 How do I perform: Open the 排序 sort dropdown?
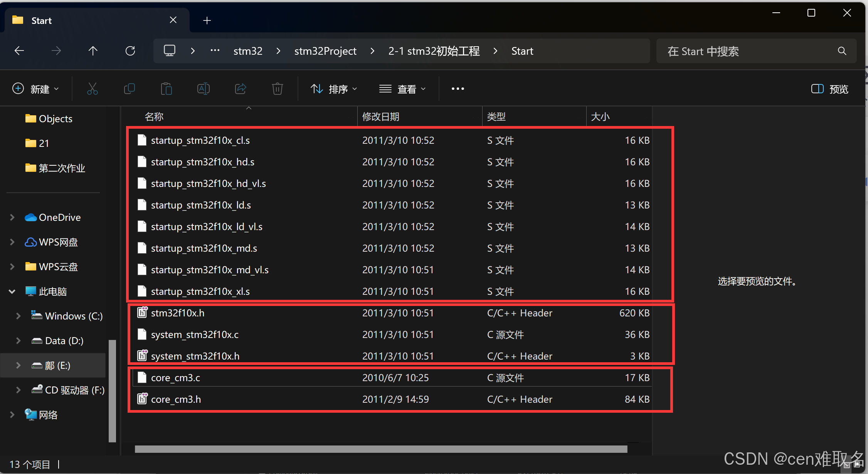click(x=334, y=89)
